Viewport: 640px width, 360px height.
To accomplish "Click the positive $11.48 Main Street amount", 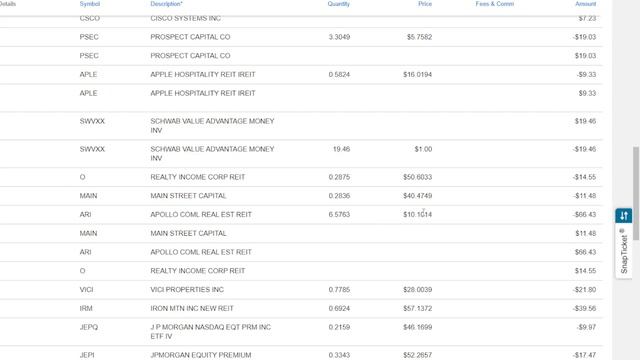I will [585, 233].
